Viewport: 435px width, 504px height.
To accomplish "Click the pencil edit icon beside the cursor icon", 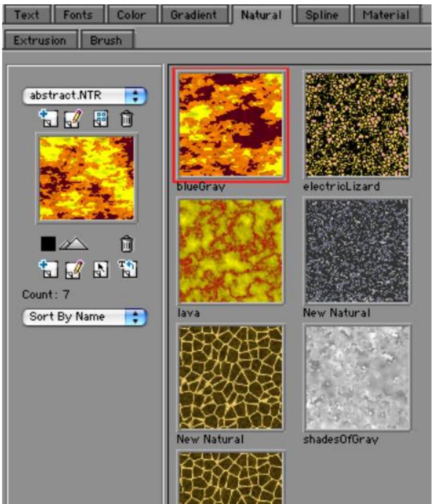I will tap(73, 269).
